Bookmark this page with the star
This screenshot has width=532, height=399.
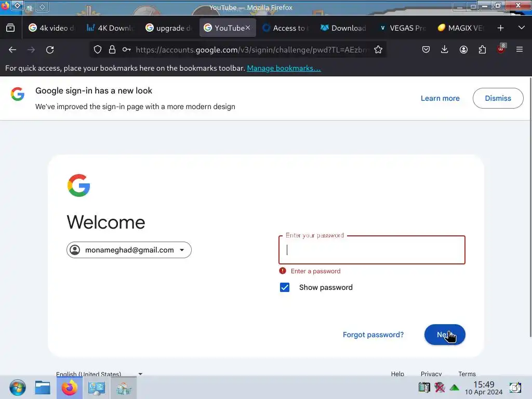pyautogui.click(x=378, y=49)
